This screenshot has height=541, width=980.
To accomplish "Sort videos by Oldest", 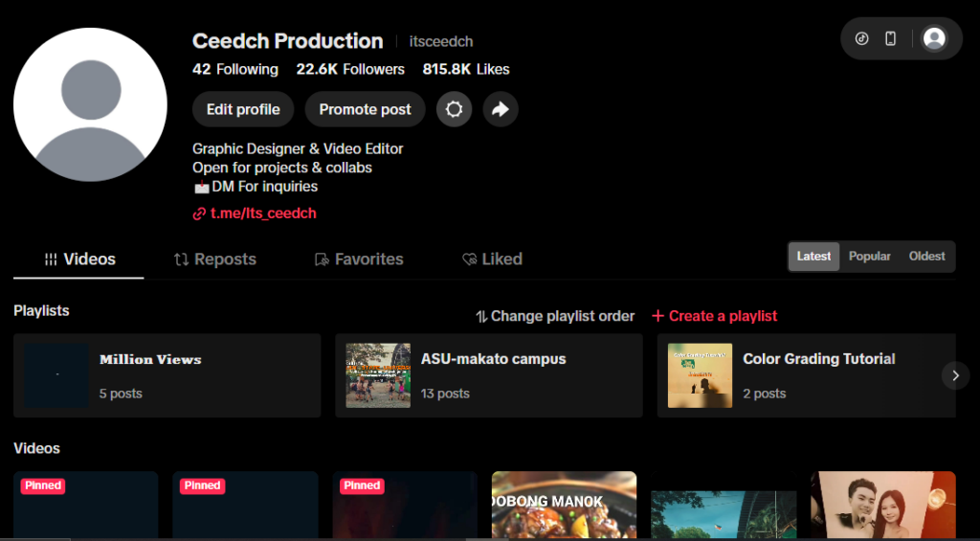I will (926, 257).
